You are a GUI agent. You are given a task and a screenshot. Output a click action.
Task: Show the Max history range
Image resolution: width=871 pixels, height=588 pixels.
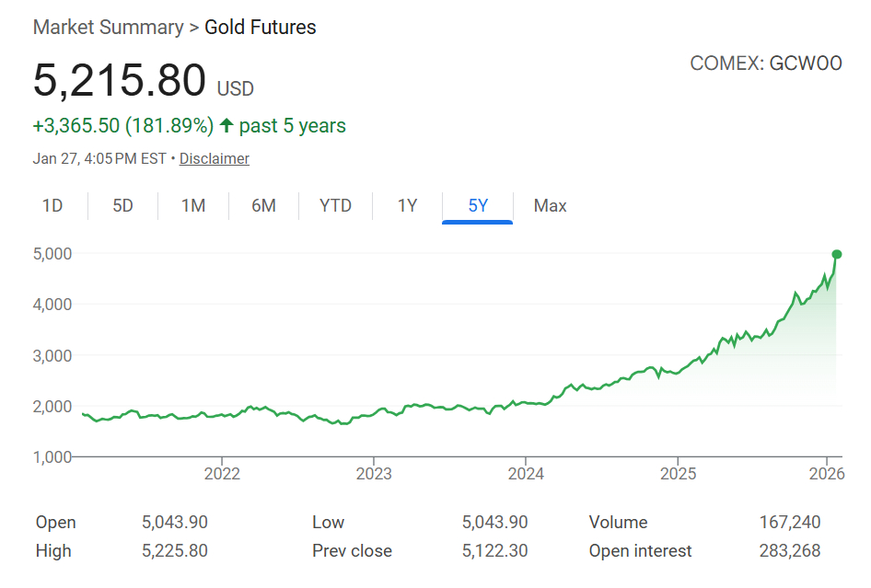click(550, 205)
